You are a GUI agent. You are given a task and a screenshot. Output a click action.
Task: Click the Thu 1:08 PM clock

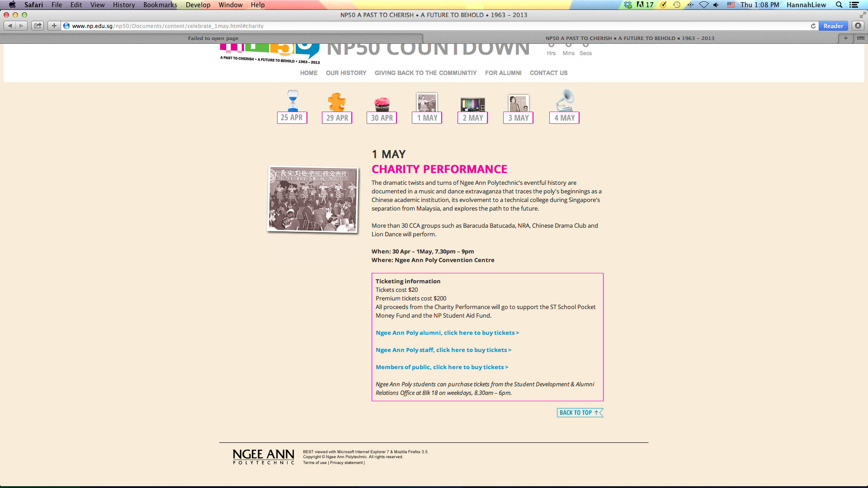point(759,5)
